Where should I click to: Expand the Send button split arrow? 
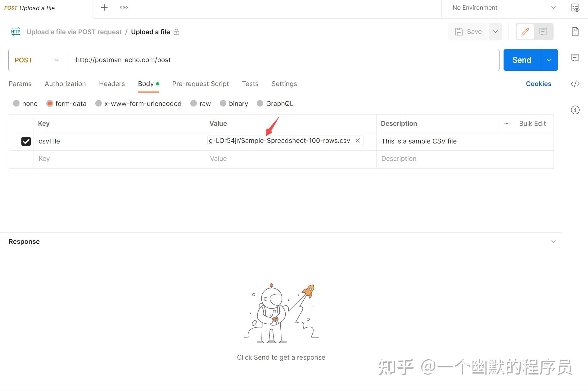(549, 60)
